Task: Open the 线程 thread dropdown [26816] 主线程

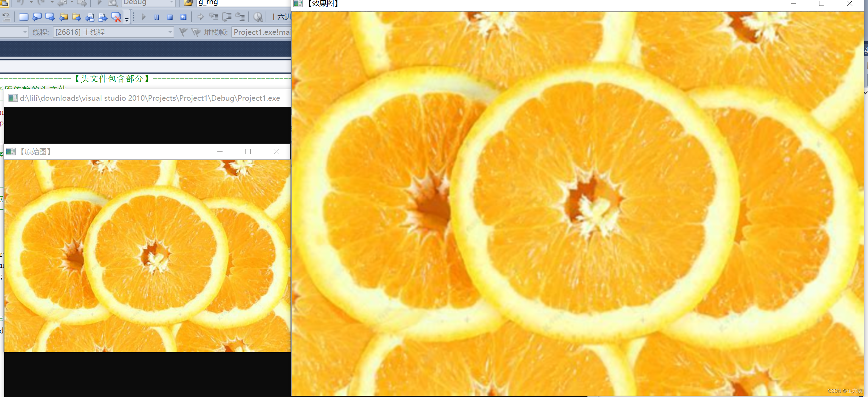Action: tap(113, 32)
